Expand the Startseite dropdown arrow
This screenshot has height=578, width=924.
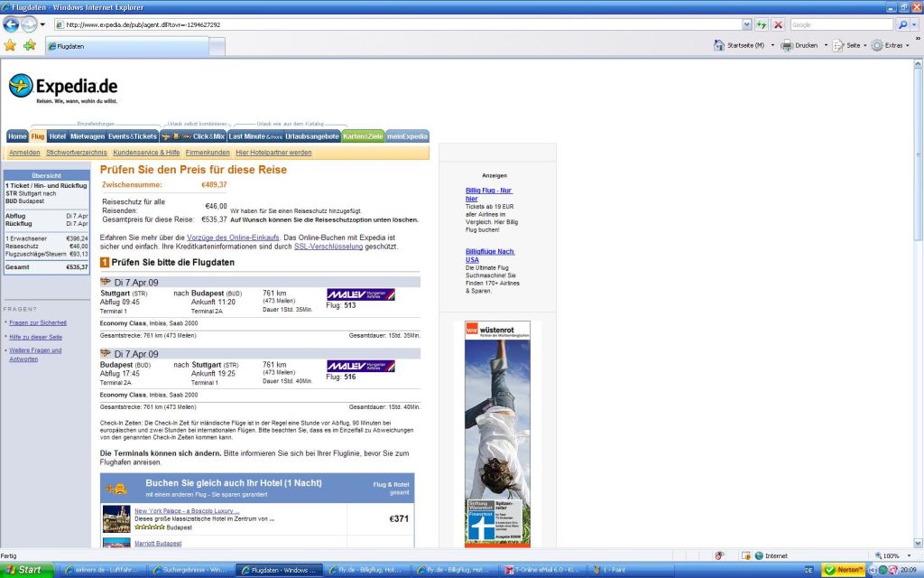coord(772,45)
